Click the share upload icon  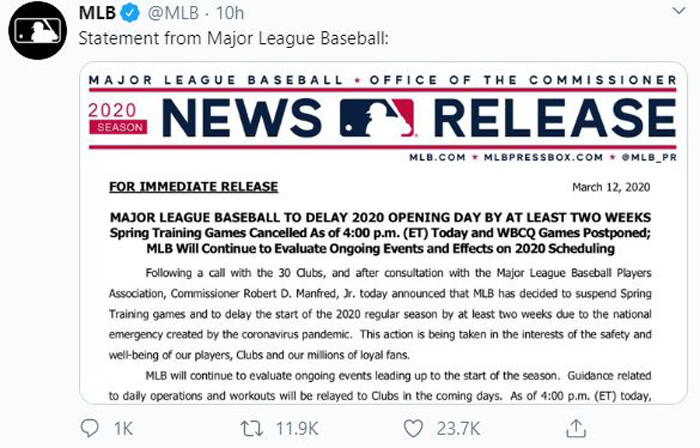tap(576, 428)
